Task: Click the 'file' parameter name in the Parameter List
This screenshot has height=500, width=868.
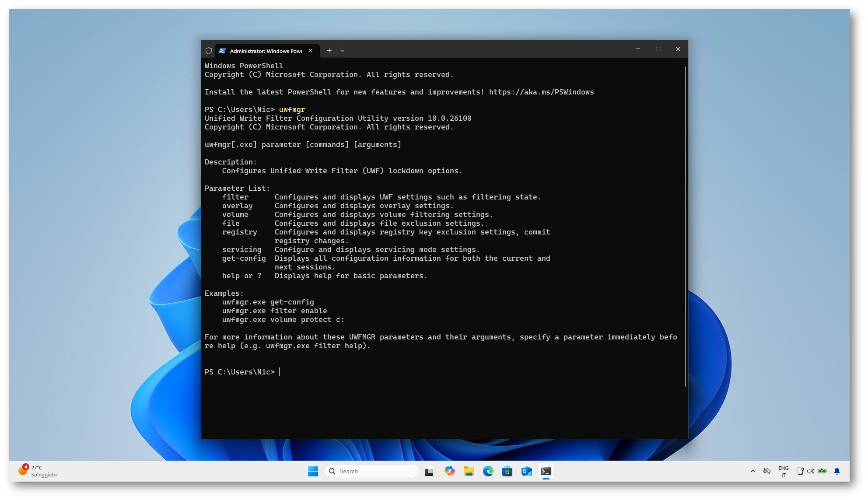Action: (231, 224)
